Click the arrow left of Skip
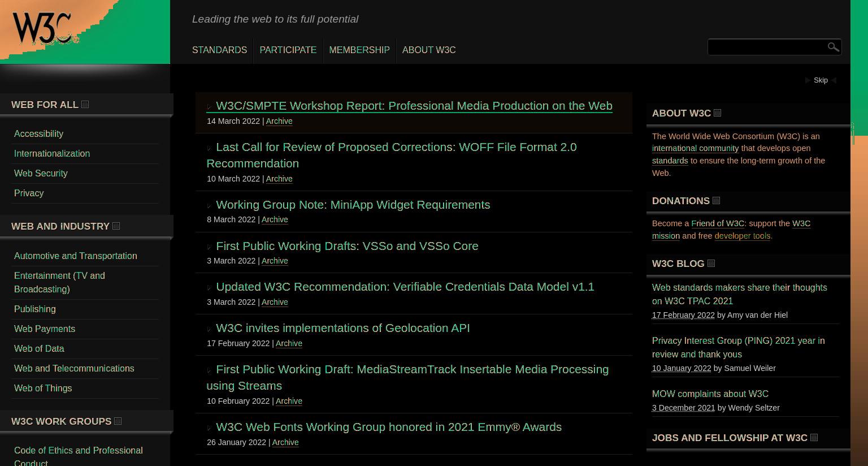The image size is (868, 466). tap(808, 80)
